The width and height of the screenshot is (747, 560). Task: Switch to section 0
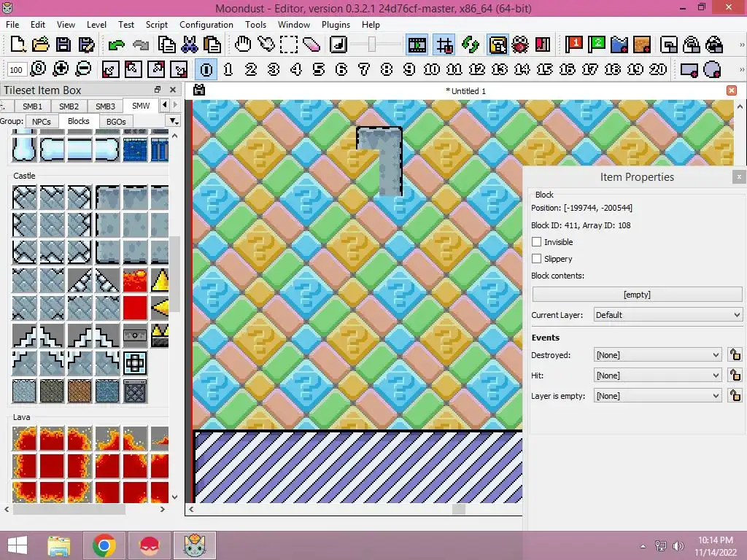click(x=206, y=69)
